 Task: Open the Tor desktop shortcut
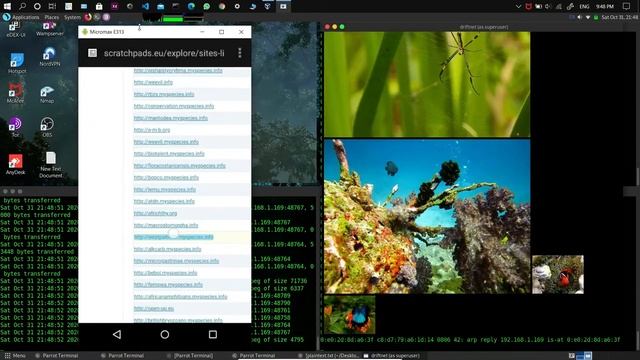15,127
